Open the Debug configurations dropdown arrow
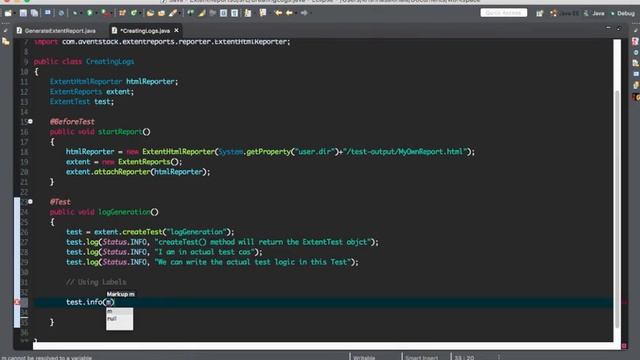This screenshot has height=360, width=640. (81, 13)
